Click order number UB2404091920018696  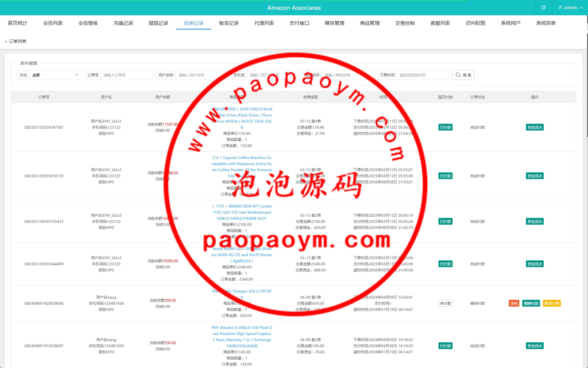pos(44,304)
